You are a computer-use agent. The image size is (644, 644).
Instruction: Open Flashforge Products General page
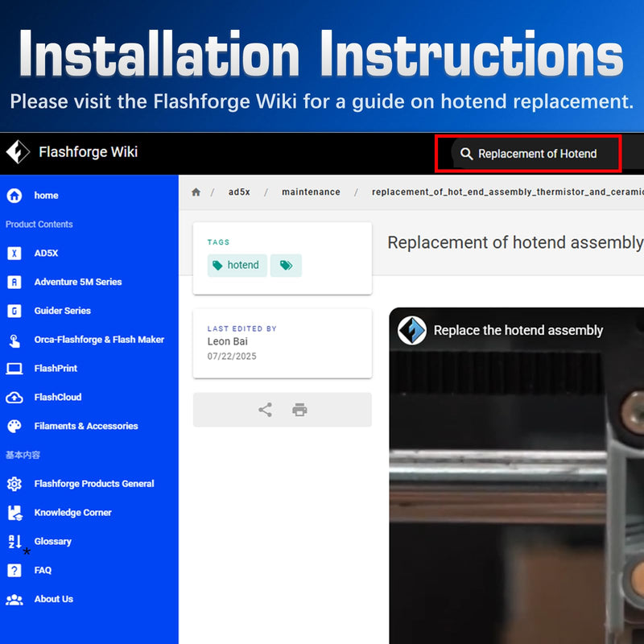[x=94, y=484]
